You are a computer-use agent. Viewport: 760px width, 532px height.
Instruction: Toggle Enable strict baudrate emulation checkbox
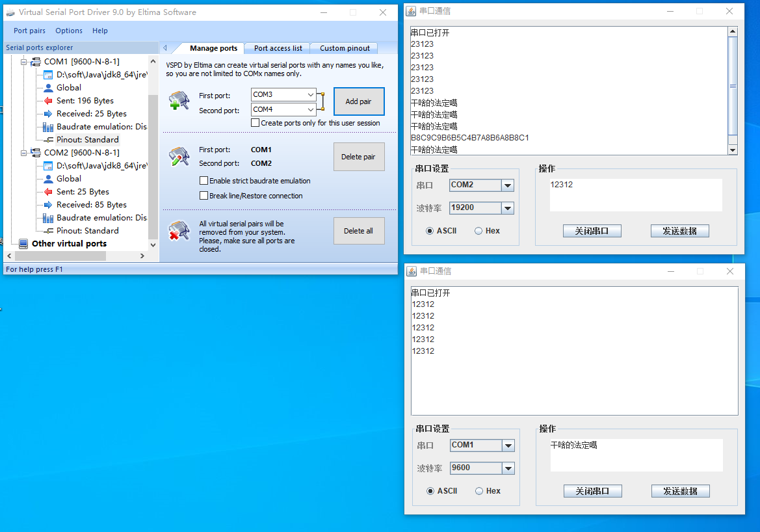(x=204, y=181)
